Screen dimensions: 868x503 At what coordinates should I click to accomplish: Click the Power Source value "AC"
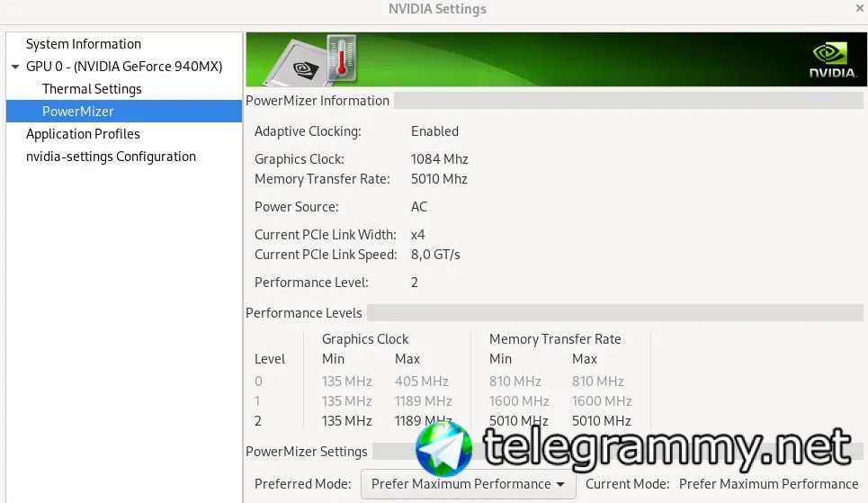pyautogui.click(x=419, y=207)
